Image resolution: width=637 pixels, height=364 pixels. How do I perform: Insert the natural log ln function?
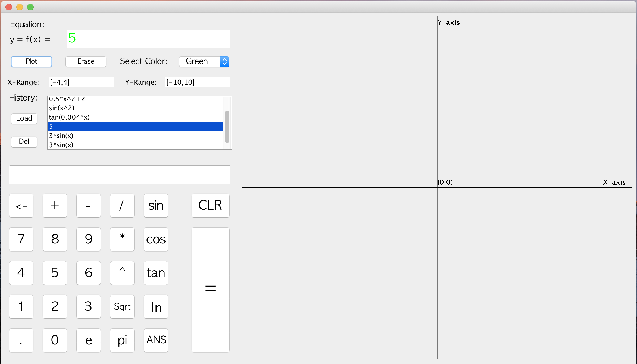(156, 307)
